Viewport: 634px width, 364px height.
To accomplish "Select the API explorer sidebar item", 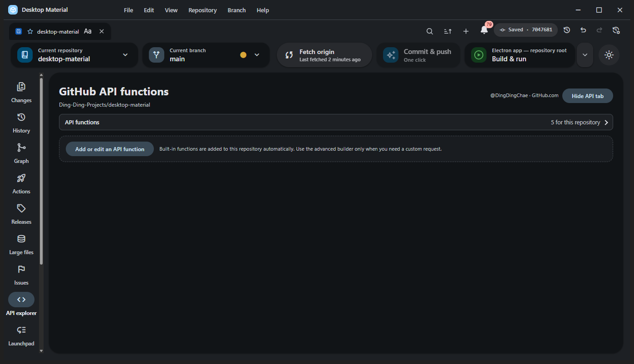I will click(21, 305).
